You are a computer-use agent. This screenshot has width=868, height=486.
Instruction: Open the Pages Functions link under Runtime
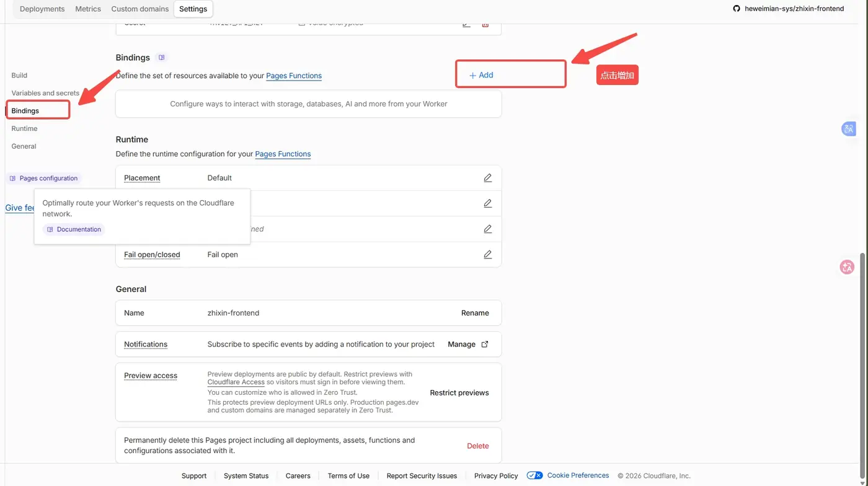click(283, 154)
